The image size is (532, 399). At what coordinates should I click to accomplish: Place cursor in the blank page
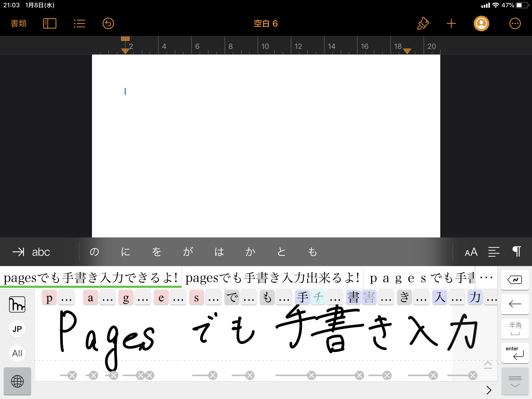pos(266,145)
